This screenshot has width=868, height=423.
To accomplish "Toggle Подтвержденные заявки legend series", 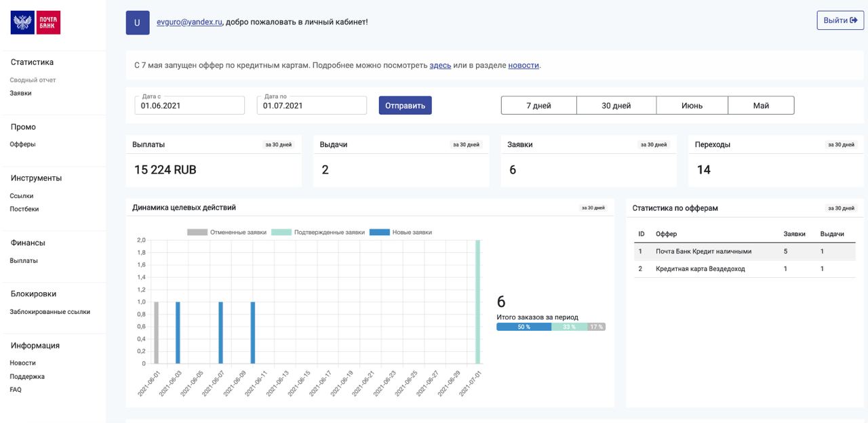I will coord(318,232).
